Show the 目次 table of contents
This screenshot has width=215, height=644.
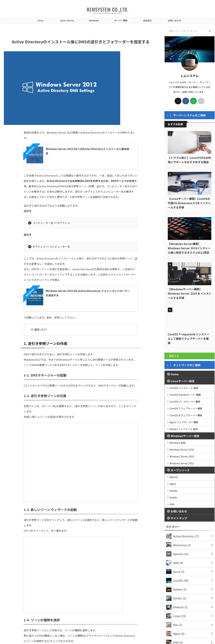tap(44, 330)
